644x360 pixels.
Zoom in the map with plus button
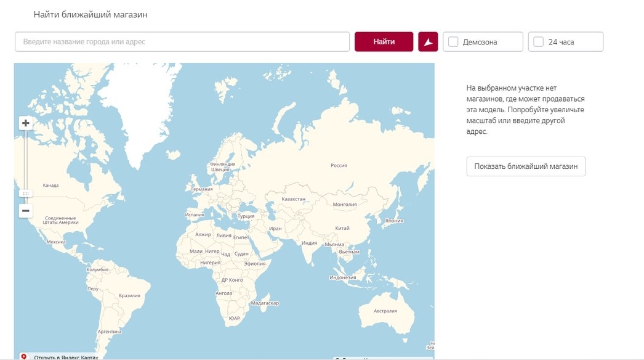(25, 123)
